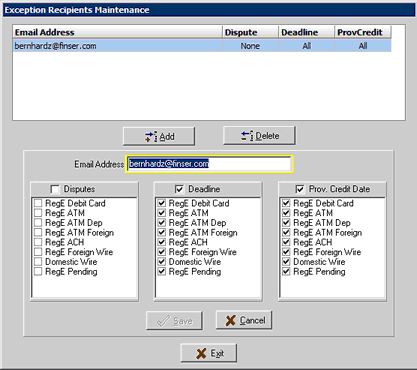Uncheck RegE Foreign Wire under Prov. Credit Date

coord(286,252)
